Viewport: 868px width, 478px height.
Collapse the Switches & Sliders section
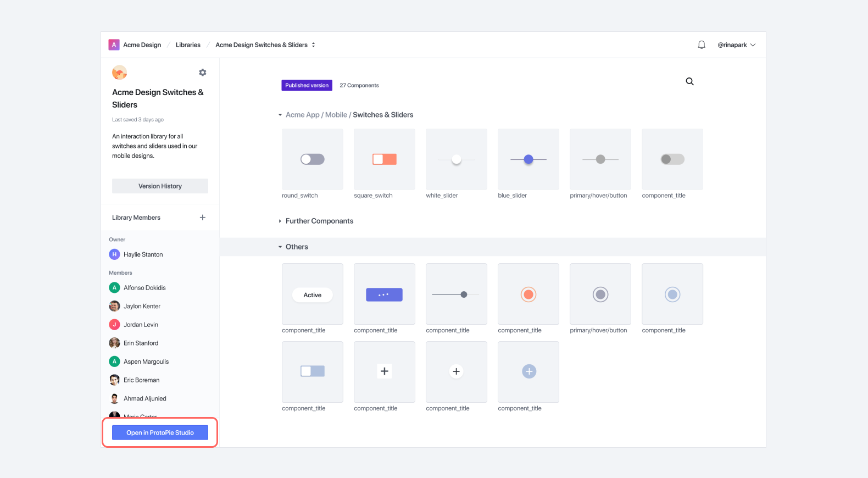click(280, 115)
